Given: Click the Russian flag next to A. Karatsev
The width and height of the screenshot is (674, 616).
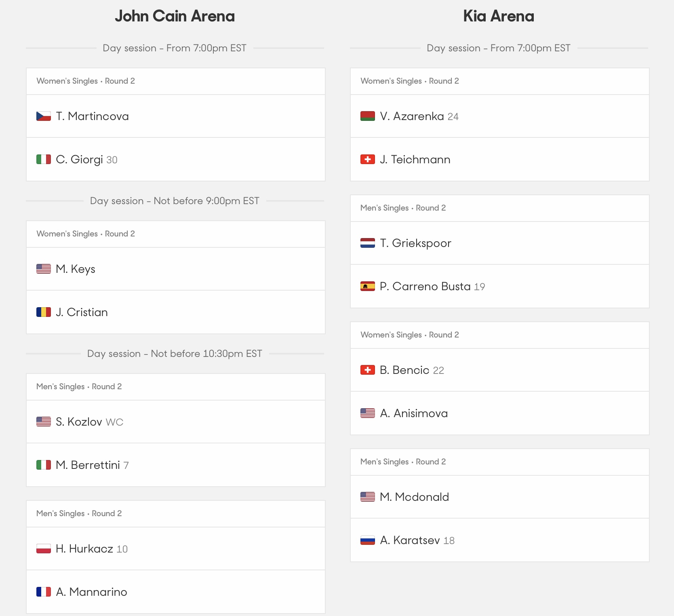Looking at the screenshot, I should point(368,540).
